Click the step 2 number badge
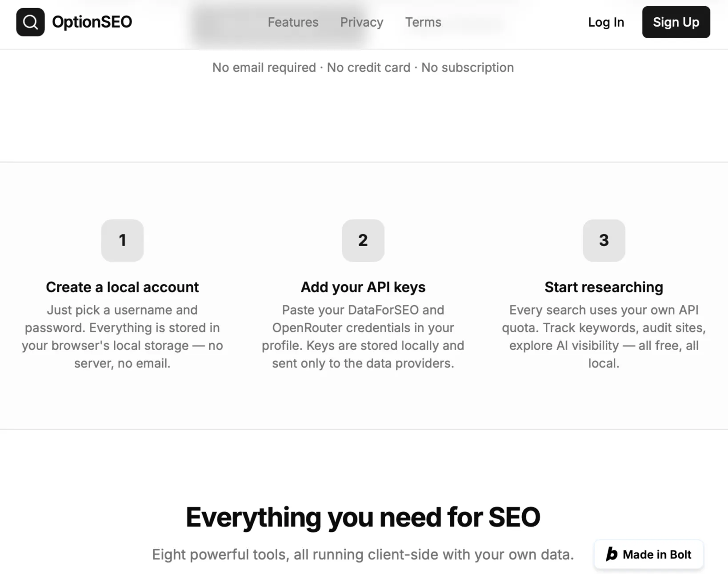 coord(363,240)
